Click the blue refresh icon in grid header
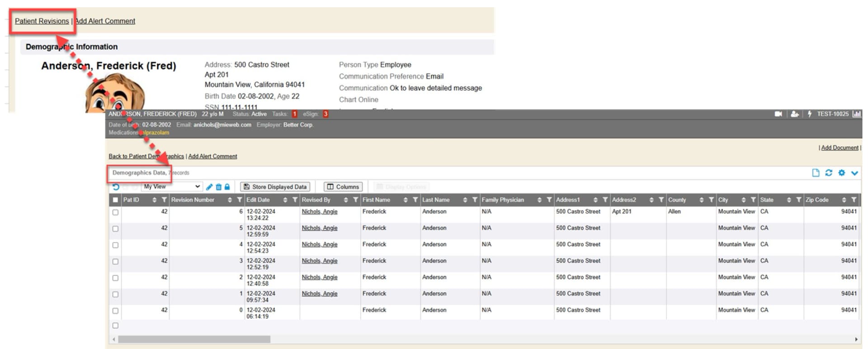Image resolution: width=868 pixels, height=349 pixels. 829,173
